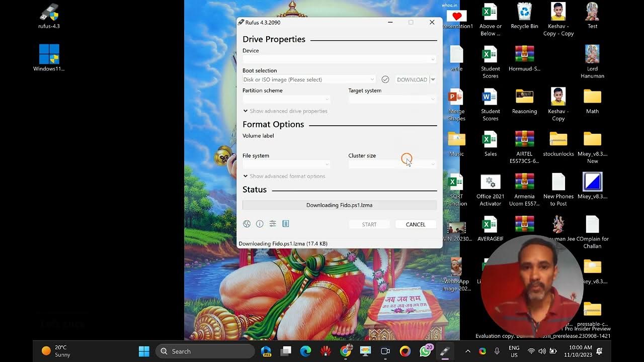Select the Sales Excel file icon

[x=490, y=144]
